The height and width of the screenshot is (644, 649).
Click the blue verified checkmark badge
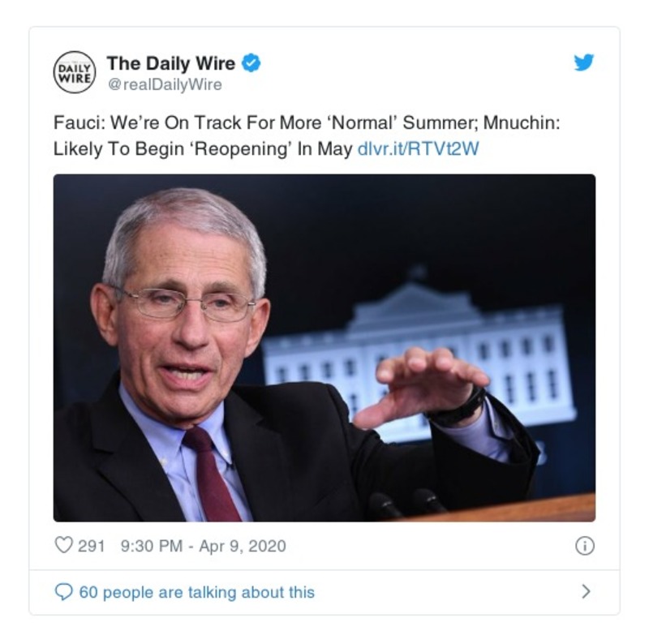point(251,63)
